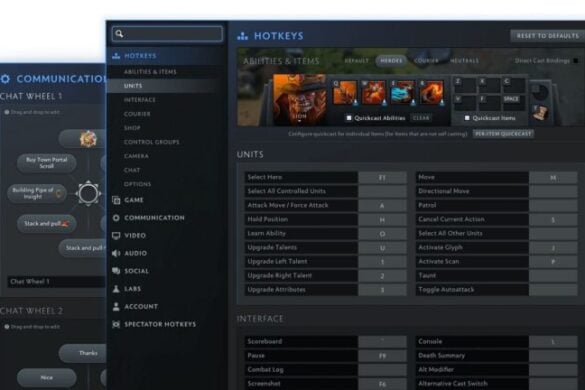
Task: Click Clear beside Quickcast Abilities
Action: [x=421, y=118]
